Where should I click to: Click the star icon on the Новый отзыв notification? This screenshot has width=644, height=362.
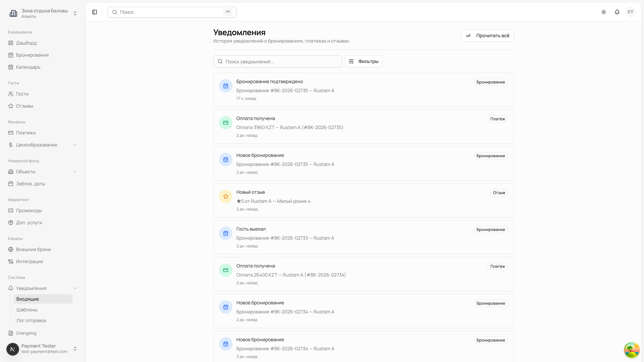[226, 196]
